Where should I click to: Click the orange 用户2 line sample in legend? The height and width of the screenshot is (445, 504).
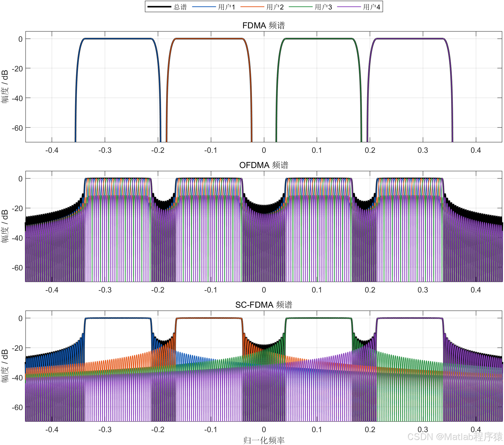pyautogui.click(x=252, y=7)
